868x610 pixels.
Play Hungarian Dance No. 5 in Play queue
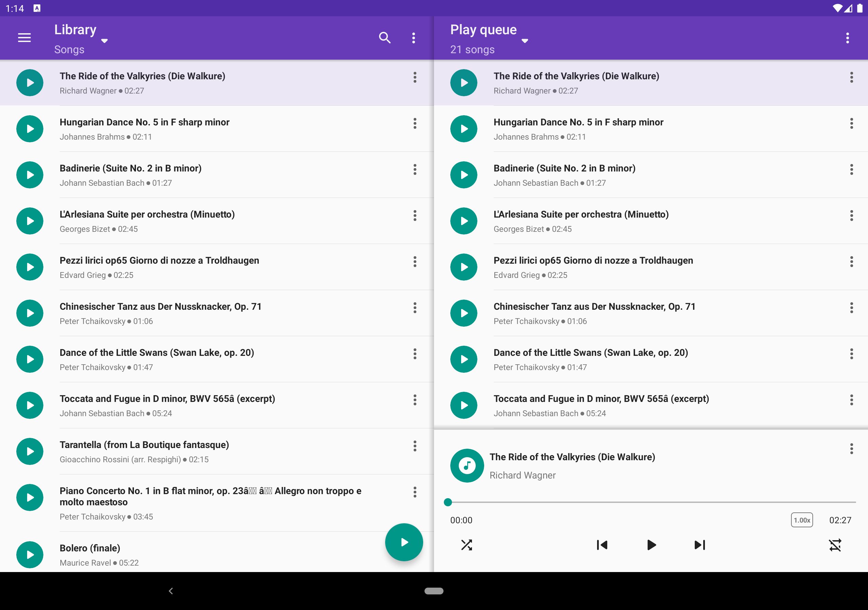[464, 129]
